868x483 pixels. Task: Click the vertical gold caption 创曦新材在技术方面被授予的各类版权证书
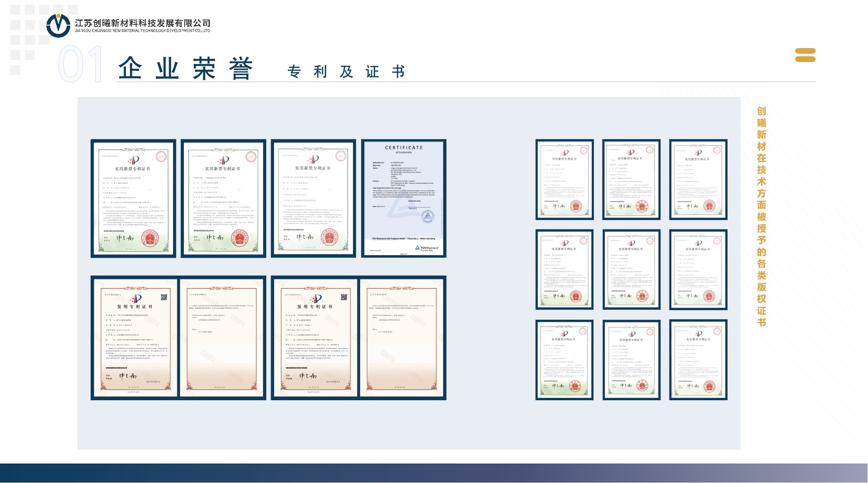(x=761, y=216)
